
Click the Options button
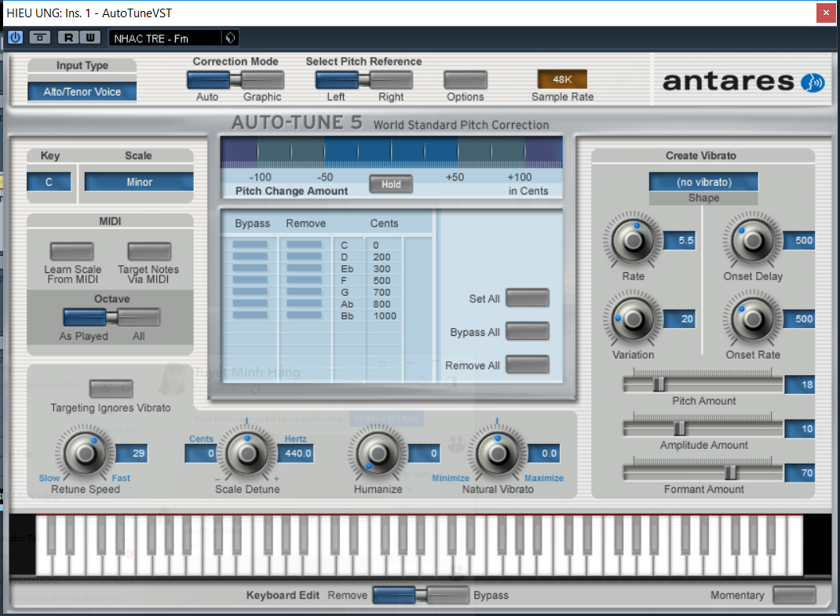pyautogui.click(x=466, y=80)
